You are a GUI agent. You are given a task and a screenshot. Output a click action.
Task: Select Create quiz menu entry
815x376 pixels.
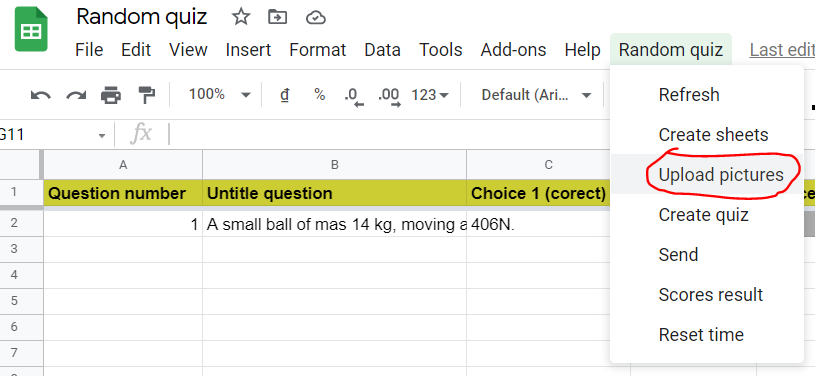pos(707,214)
